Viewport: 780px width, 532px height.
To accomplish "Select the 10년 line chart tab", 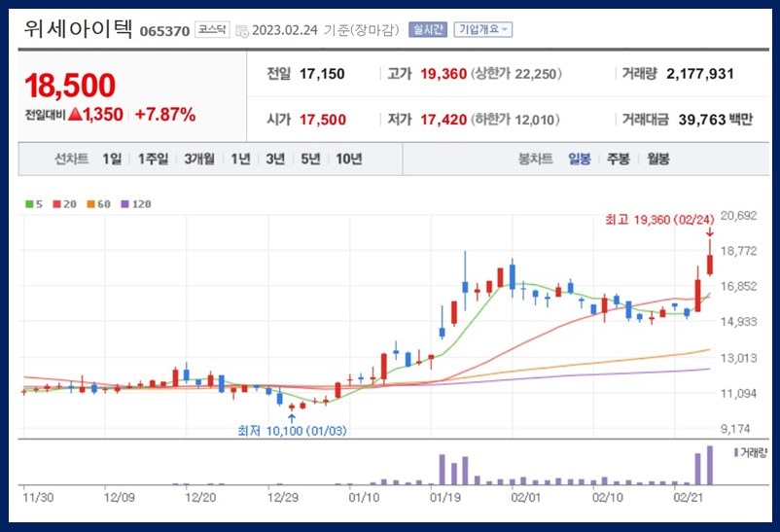I will coord(349,159).
